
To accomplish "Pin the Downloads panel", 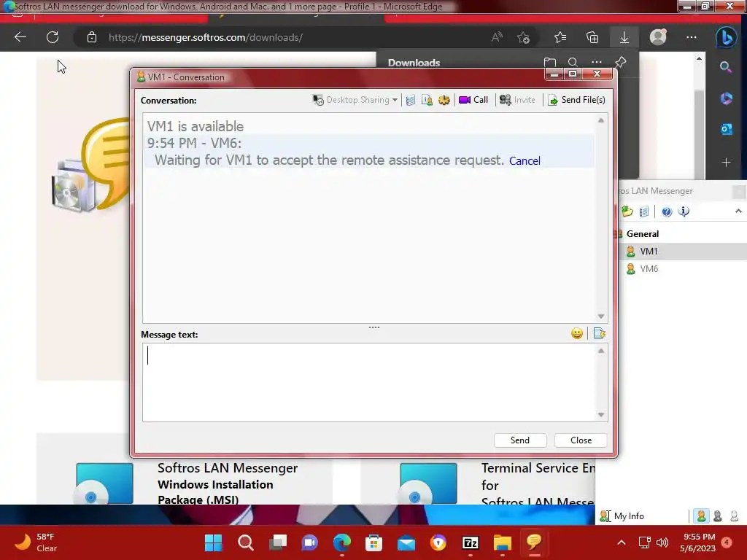I will point(620,63).
